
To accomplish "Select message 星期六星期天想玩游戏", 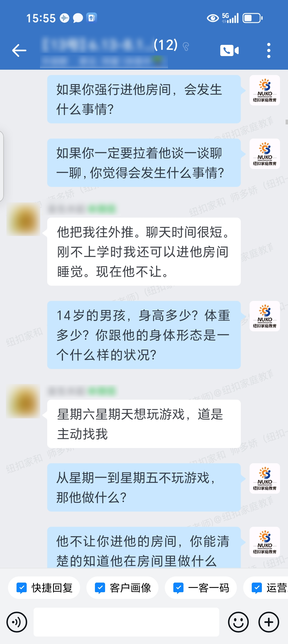I will point(144,424).
